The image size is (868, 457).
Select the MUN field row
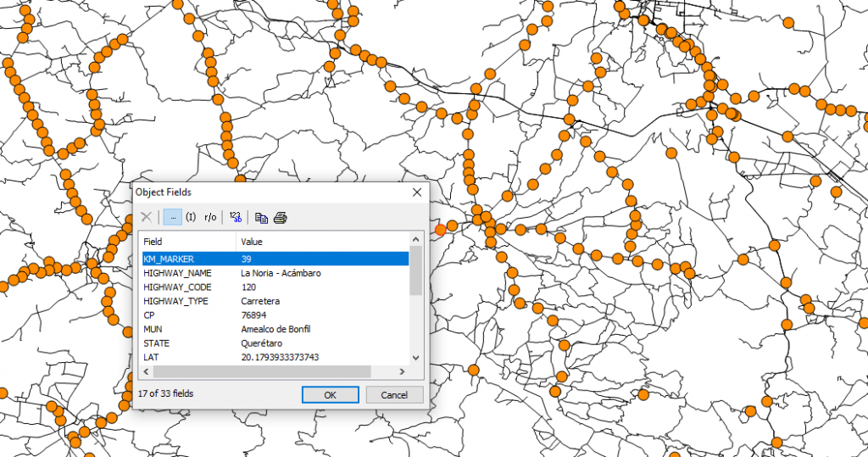pos(275,329)
